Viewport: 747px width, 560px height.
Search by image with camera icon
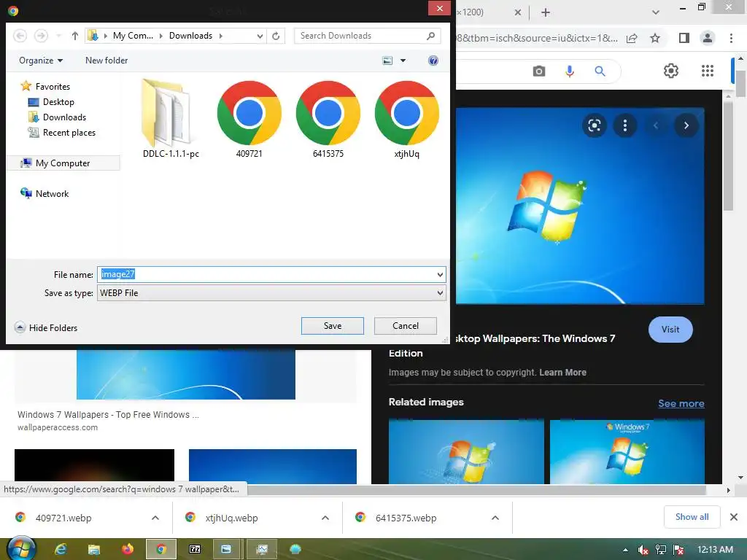click(539, 71)
